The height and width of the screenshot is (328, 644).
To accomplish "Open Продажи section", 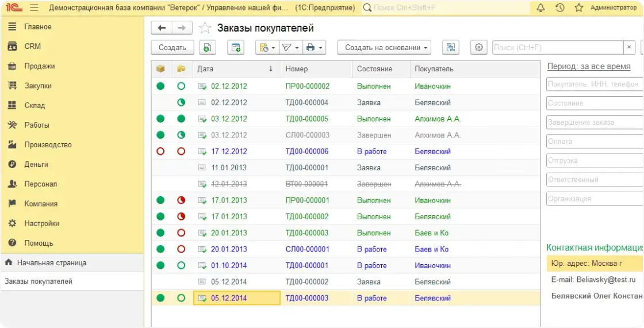I will tap(40, 66).
